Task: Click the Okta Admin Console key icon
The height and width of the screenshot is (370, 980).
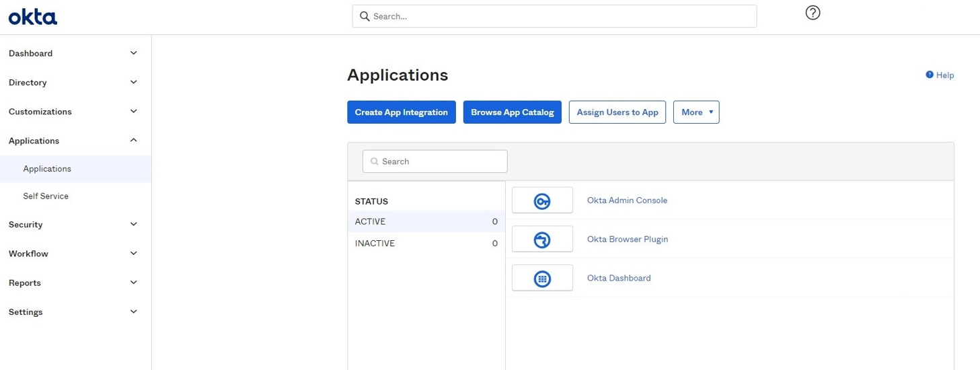Action: [542, 200]
